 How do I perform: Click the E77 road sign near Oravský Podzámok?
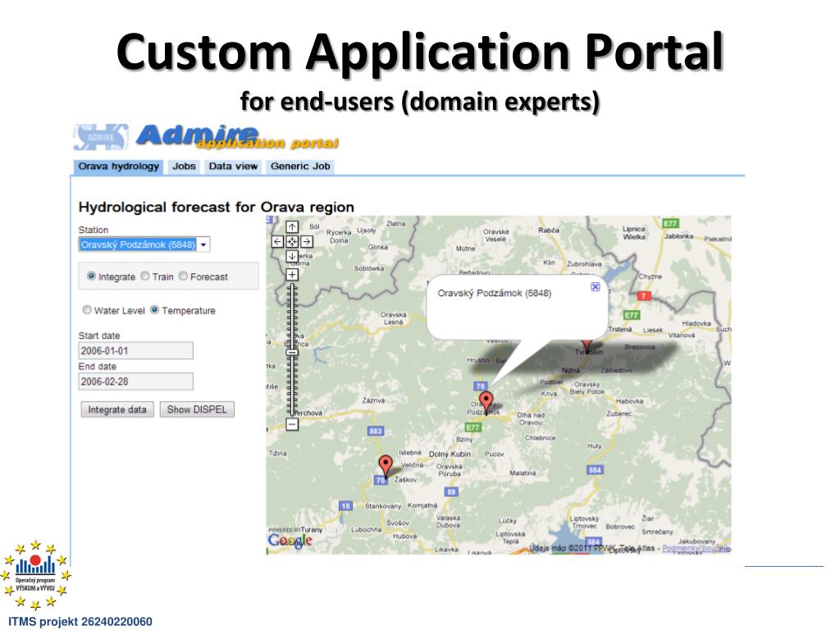[x=472, y=427]
